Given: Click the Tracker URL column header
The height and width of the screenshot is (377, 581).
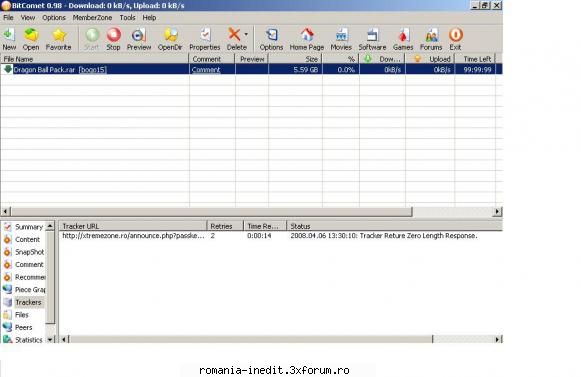Looking at the screenshot, I should point(132,226).
